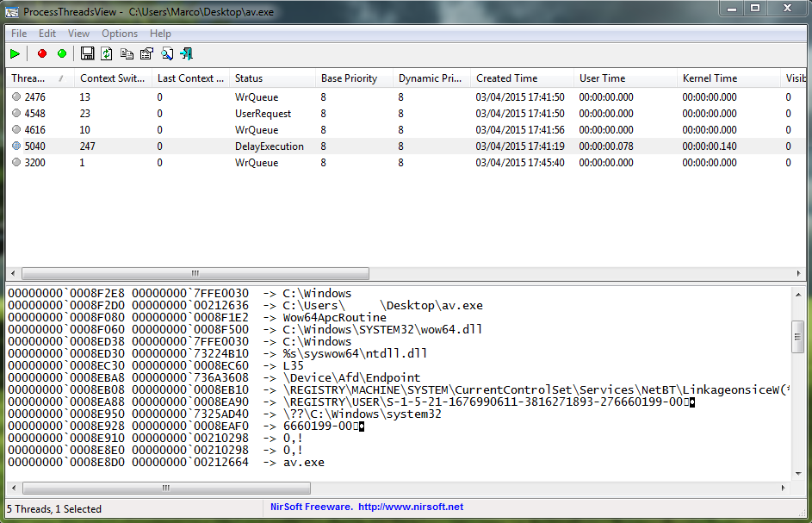The height and width of the screenshot is (523, 812).
Task: Sort by the Kernel Time column header
Action: click(x=728, y=78)
